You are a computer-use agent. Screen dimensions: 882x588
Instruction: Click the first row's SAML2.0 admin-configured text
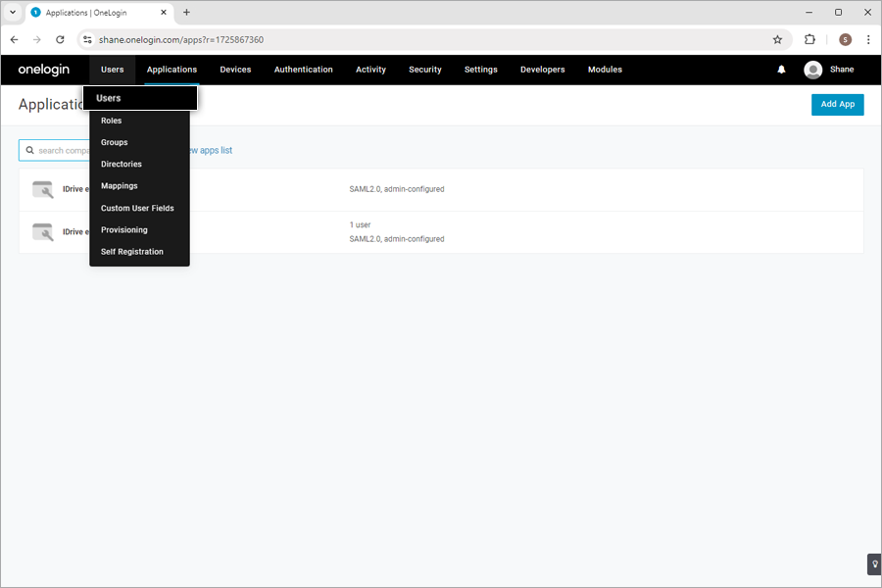click(x=397, y=189)
